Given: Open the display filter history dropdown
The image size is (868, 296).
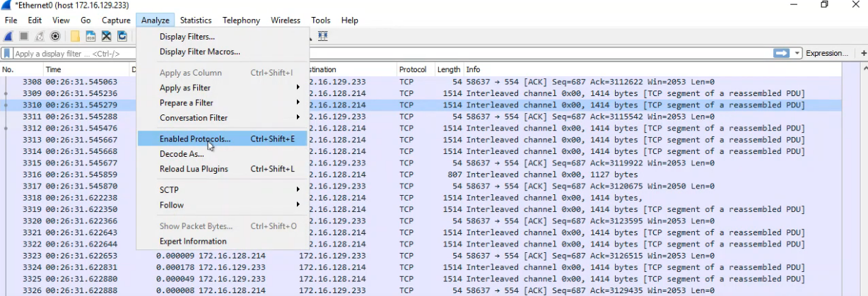Looking at the screenshot, I should tap(797, 53).
